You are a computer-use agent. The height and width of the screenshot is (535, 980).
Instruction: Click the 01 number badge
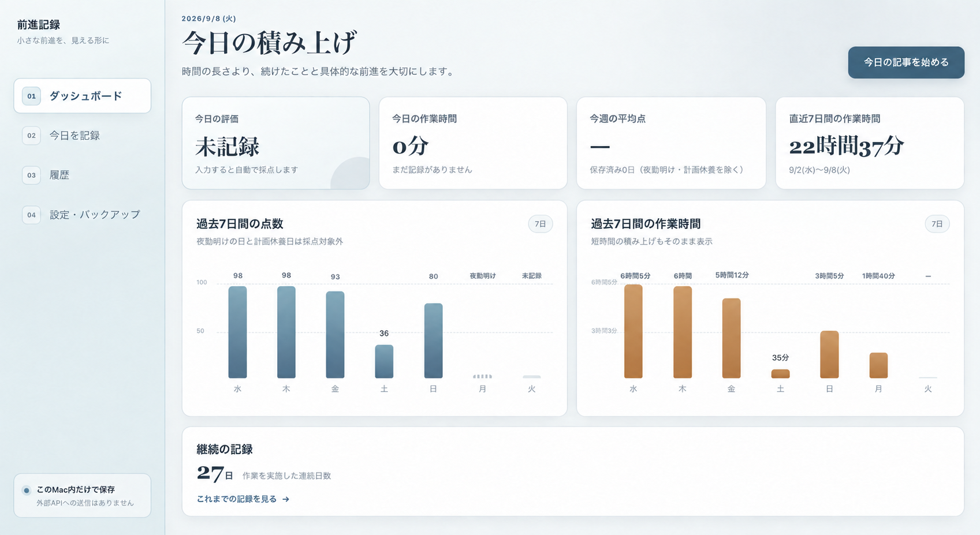pos(31,96)
